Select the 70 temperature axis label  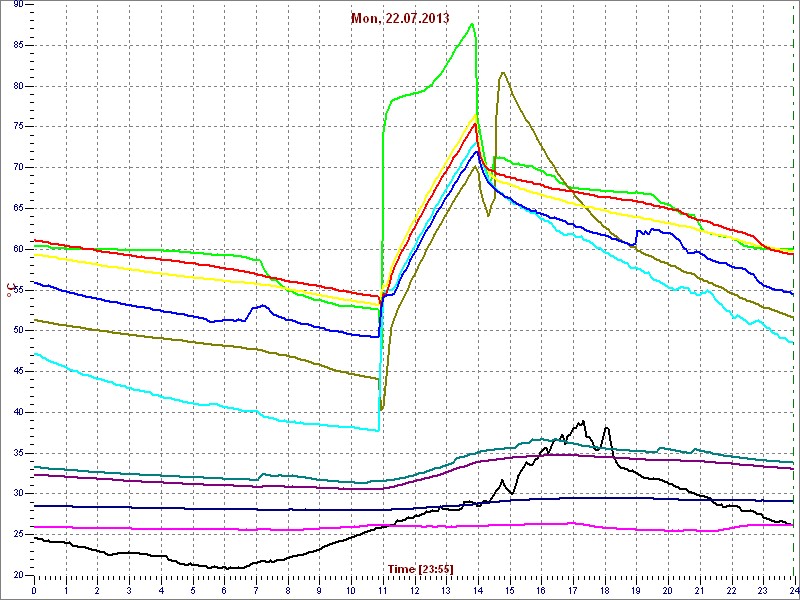18,168
